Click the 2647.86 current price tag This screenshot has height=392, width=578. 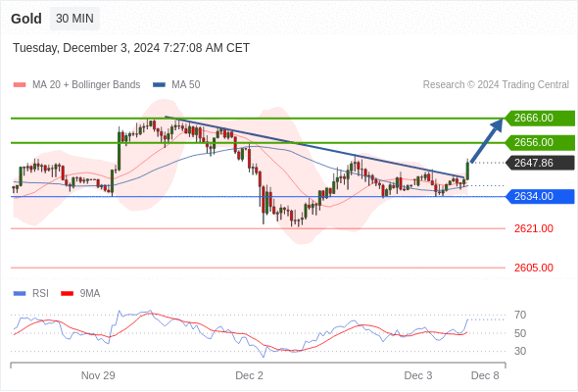[x=540, y=163]
